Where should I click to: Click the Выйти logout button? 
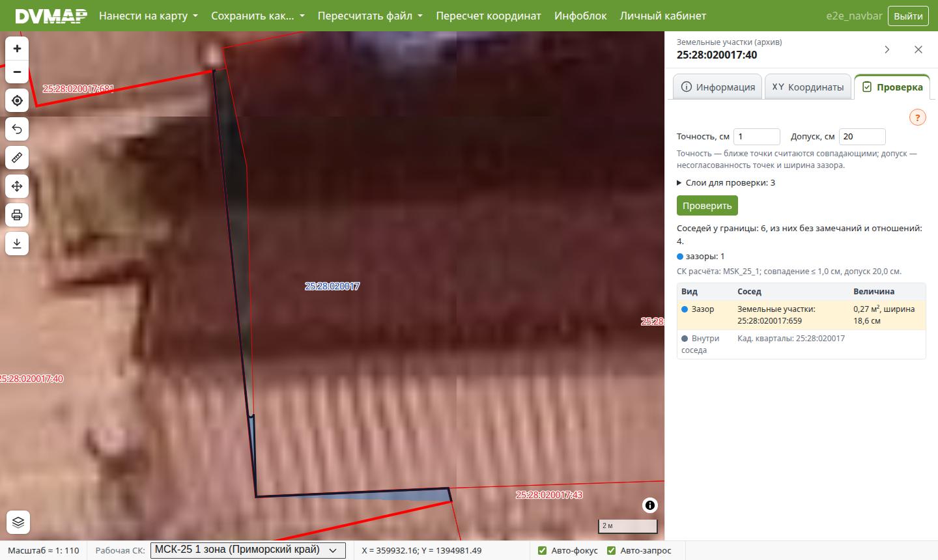coord(908,16)
